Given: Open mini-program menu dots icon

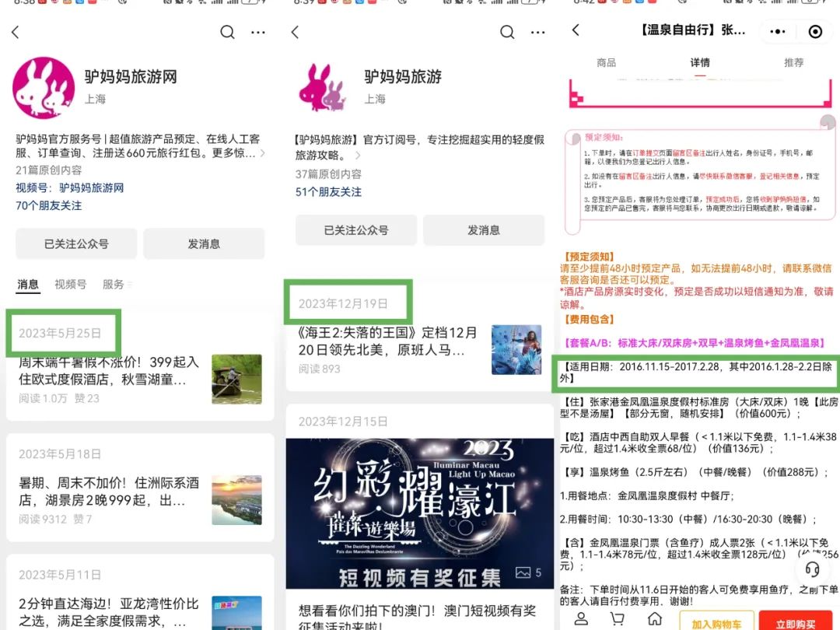Looking at the screenshot, I should [777, 32].
